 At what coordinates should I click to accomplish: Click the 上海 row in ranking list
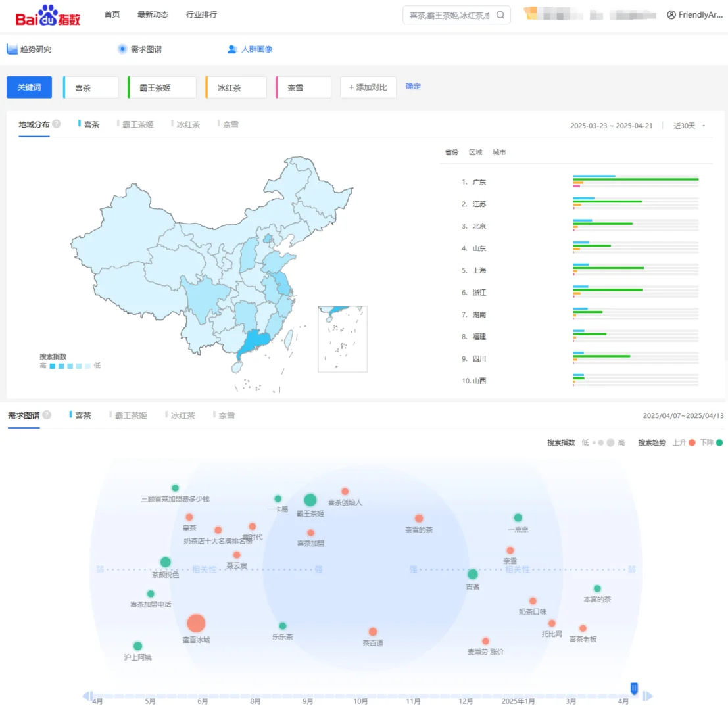(580, 271)
